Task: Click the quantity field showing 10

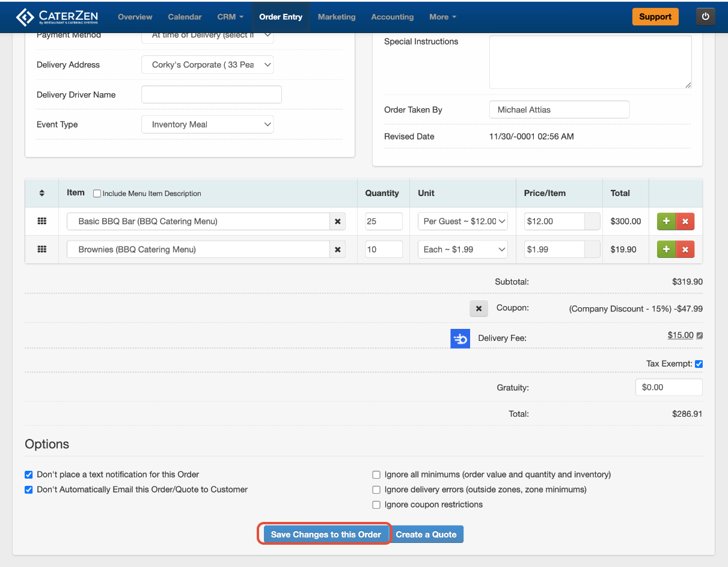Action: point(384,249)
